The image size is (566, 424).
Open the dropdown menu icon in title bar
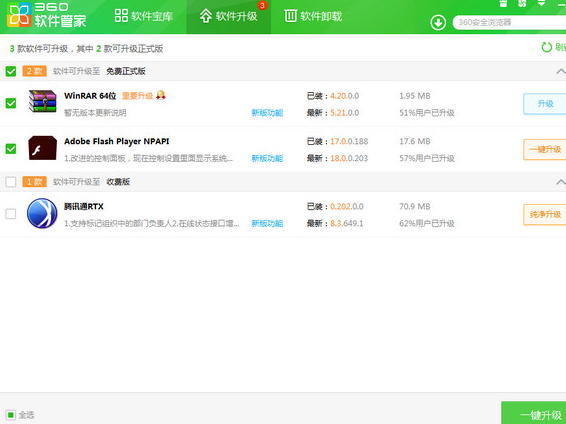(x=541, y=4)
